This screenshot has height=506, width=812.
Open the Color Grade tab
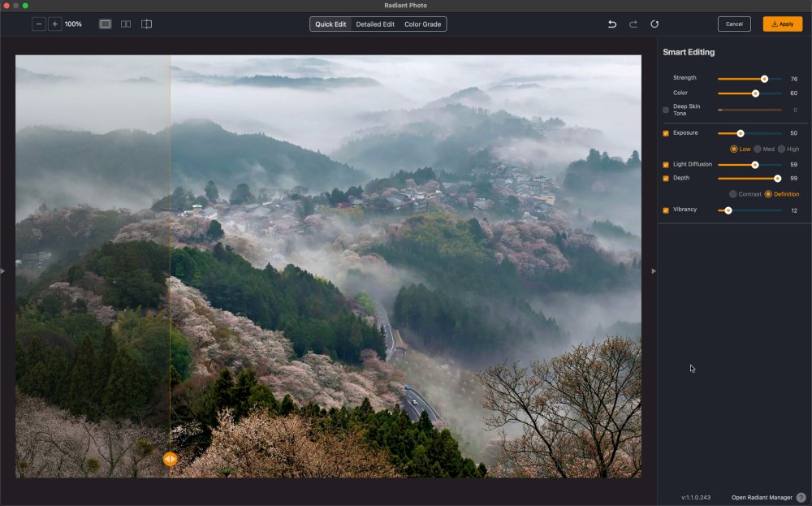click(x=422, y=24)
